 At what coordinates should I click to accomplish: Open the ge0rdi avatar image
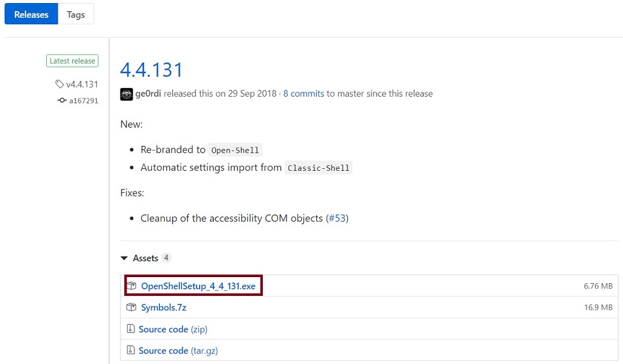(x=127, y=94)
